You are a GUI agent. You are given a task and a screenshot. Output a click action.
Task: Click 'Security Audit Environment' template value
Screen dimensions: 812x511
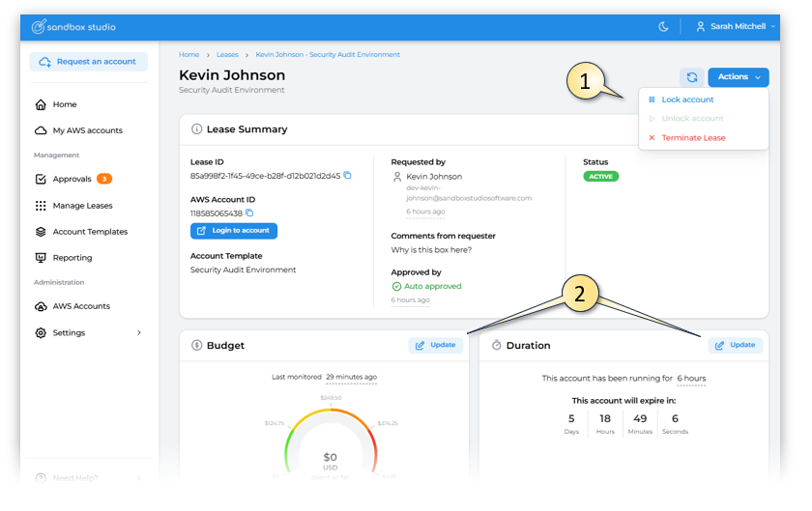click(x=243, y=270)
